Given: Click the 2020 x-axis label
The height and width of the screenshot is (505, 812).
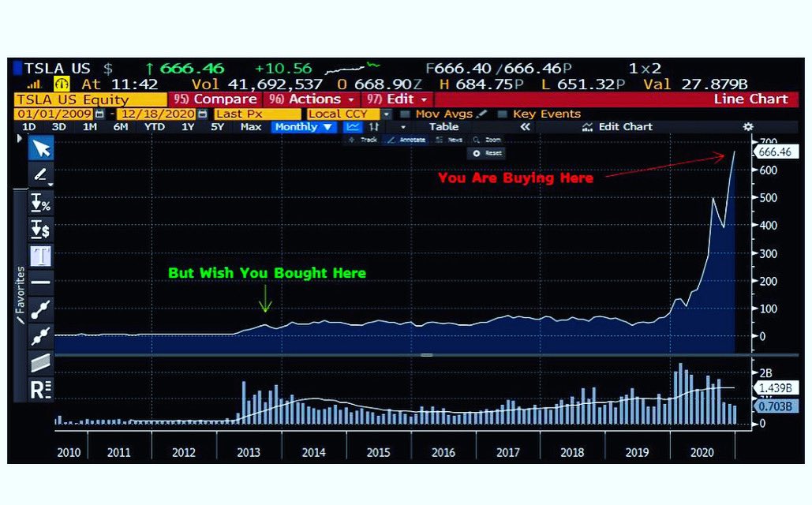Looking at the screenshot, I should [x=702, y=452].
